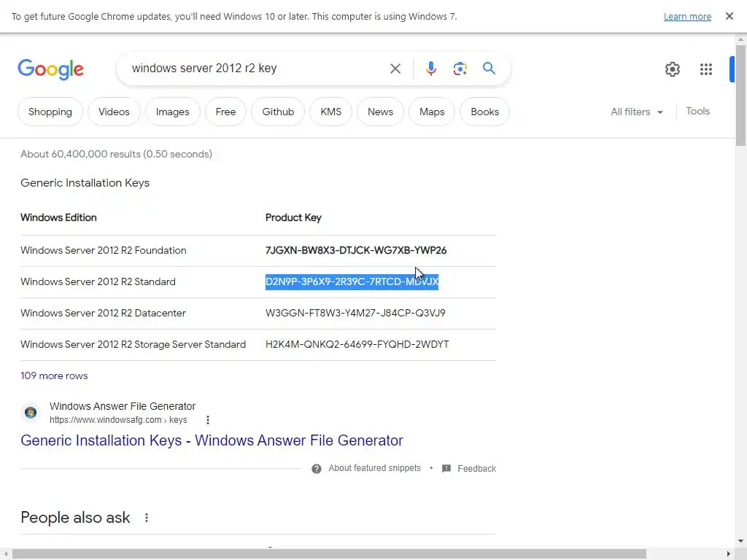Switch to Books results
The height and width of the screenshot is (560, 747).
tap(484, 112)
